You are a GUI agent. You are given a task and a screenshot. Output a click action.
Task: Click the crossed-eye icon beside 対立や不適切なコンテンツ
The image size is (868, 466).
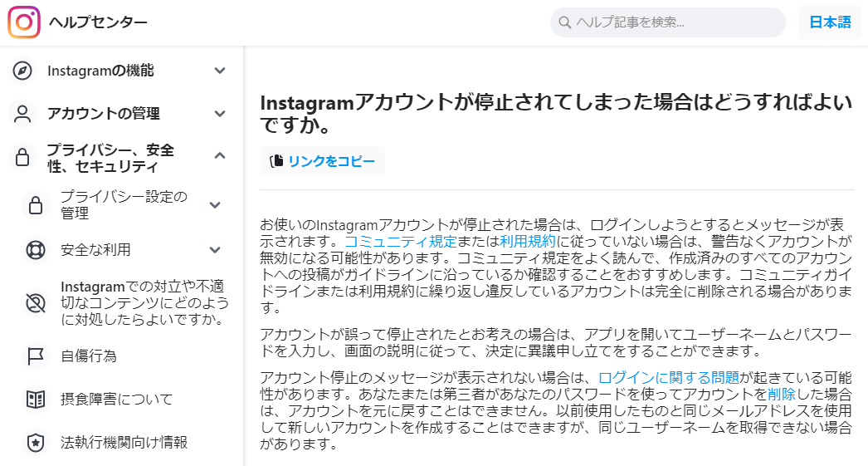click(36, 303)
